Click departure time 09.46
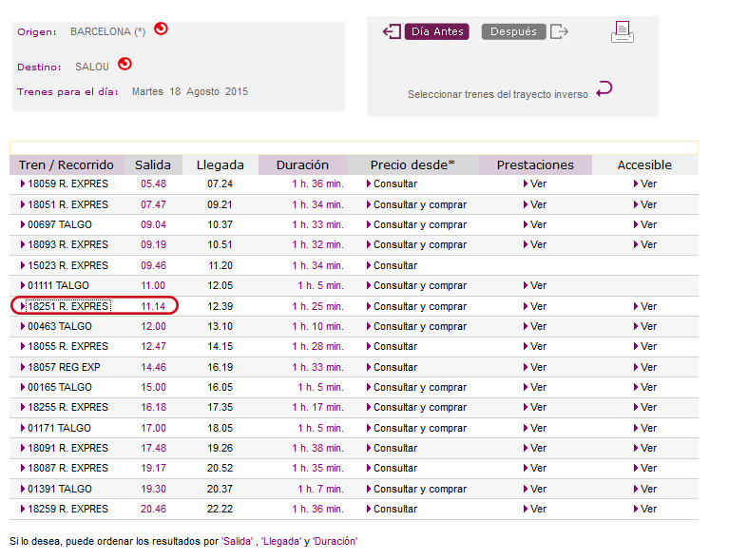748x560 pixels. pyautogui.click(x=154, y=265)
